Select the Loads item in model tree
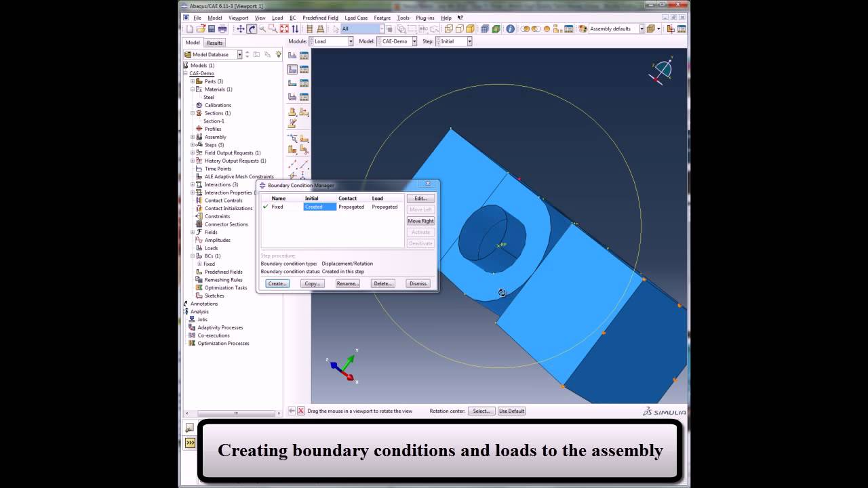This screenshot has width=868, height=488. [212, 248]
